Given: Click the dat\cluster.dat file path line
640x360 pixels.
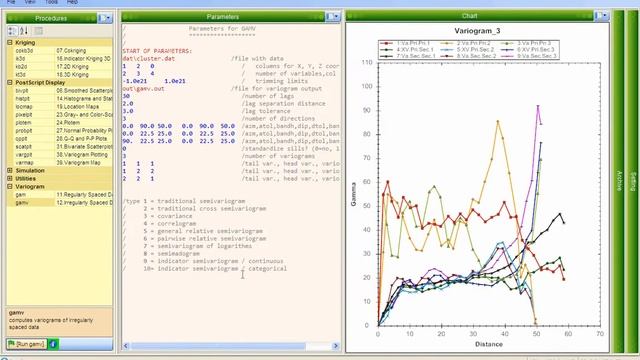Looking at the screenshot, I should 149,58.
